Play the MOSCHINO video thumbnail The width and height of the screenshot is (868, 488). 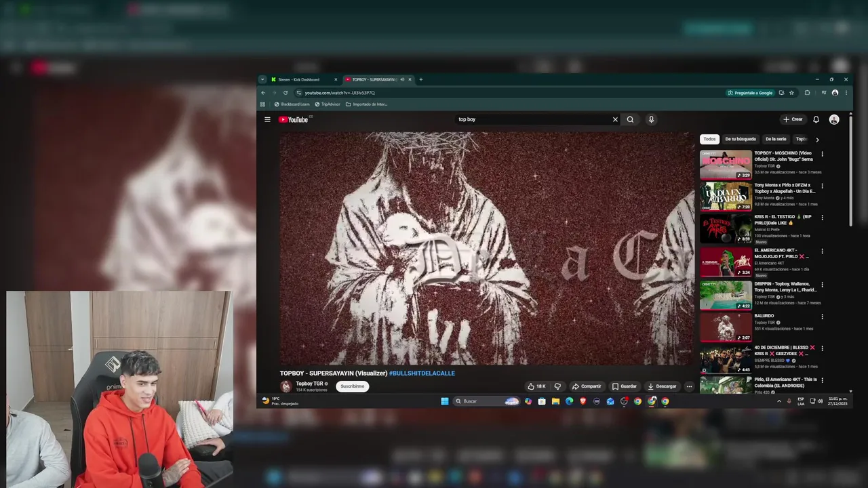pyautogui.click(x=726, y=165)
